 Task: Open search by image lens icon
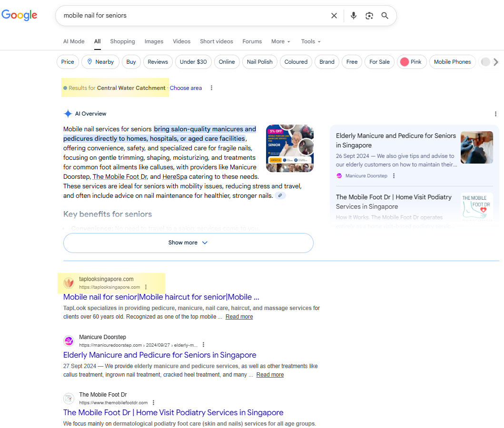[x=369, y=16]
